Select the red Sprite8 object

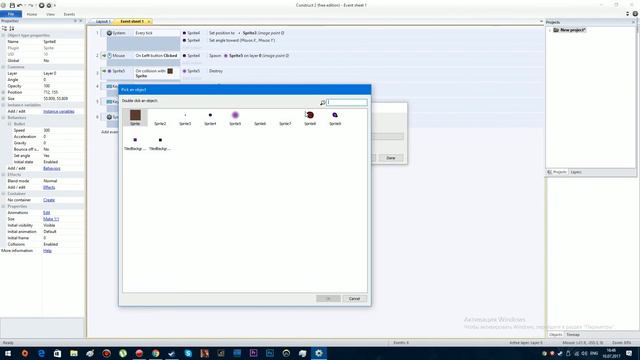click(x=310, y=118)
